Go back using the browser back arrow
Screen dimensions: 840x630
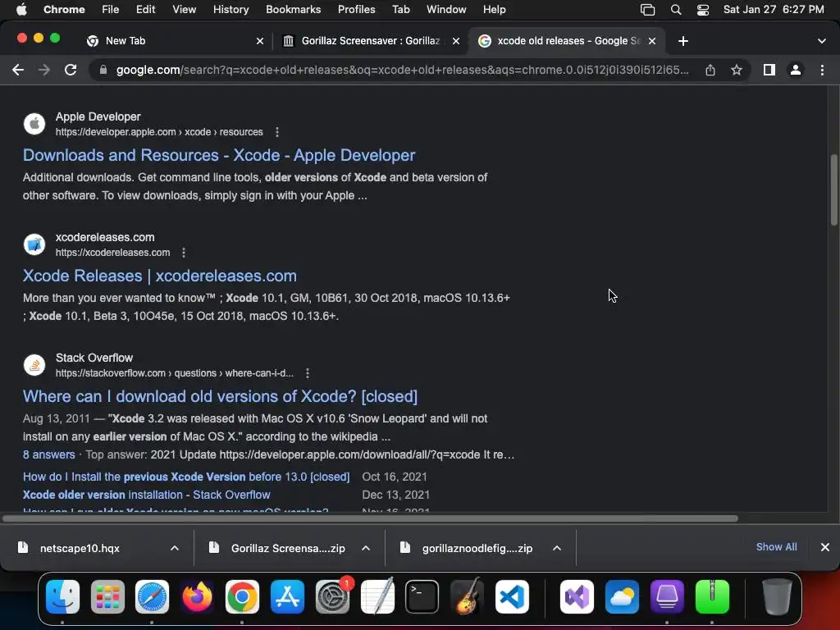click(x=18, y=71)
